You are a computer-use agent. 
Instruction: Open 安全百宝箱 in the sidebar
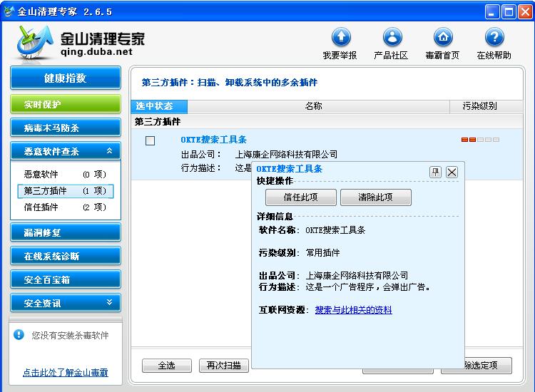tap(66, 279)
